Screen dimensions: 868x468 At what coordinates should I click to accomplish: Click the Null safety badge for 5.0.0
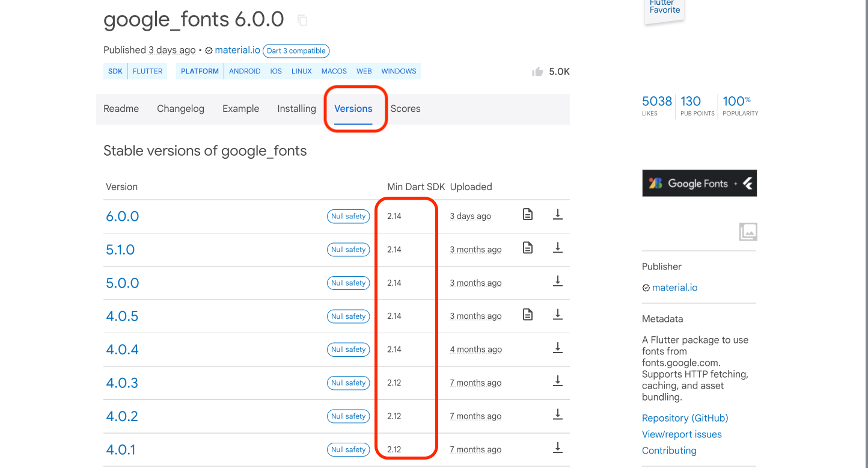tap(349, 283)
